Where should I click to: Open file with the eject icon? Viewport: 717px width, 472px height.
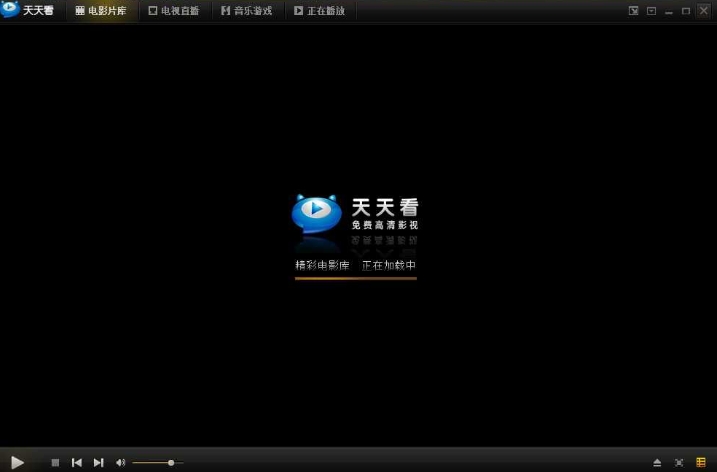[x=657, y=463]
